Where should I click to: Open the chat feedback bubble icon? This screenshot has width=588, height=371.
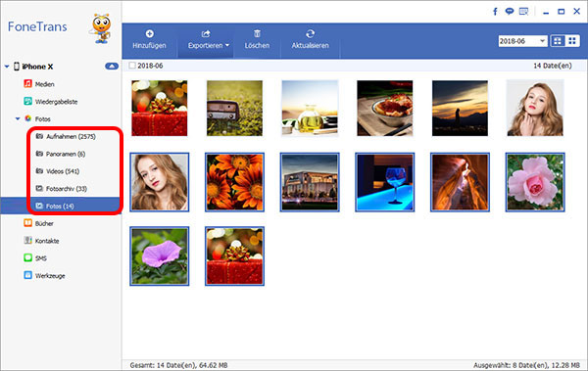click(509, 11)
